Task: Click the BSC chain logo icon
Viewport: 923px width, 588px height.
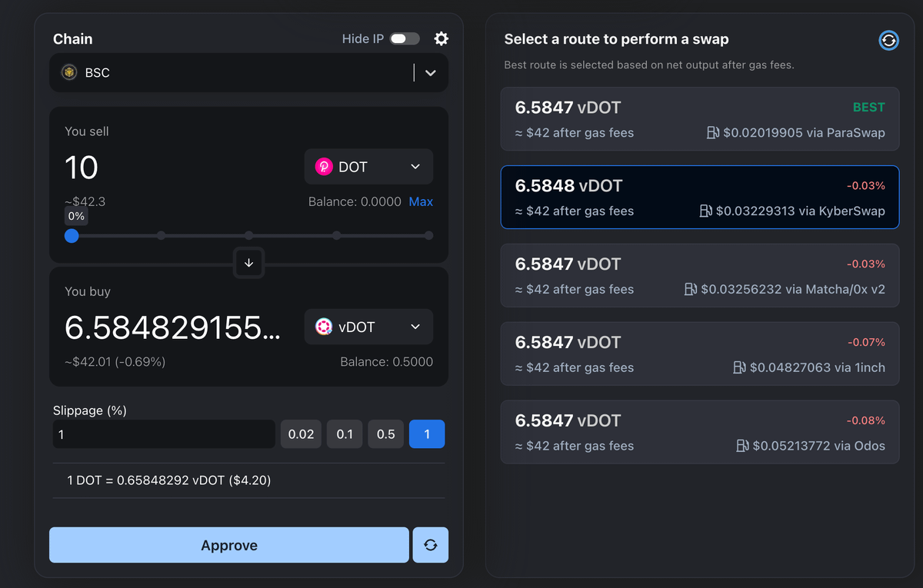Action: pyautogui.click(x=69, y=73)
